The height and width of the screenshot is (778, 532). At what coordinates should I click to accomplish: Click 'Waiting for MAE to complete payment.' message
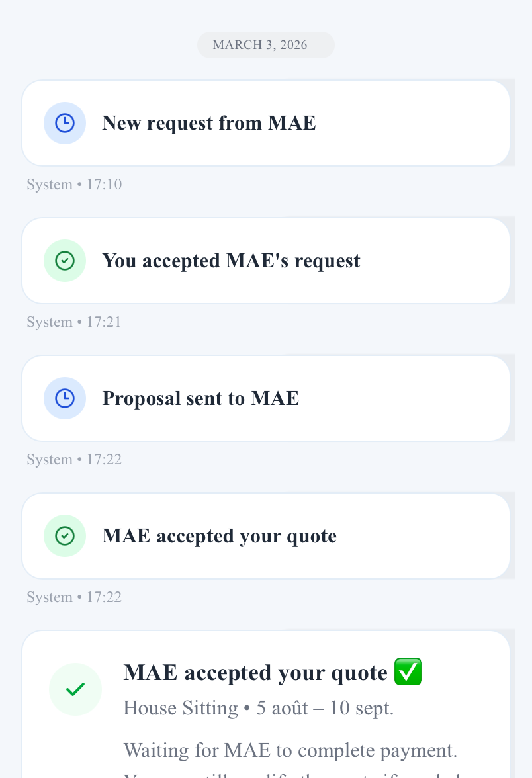coord(290,750)
